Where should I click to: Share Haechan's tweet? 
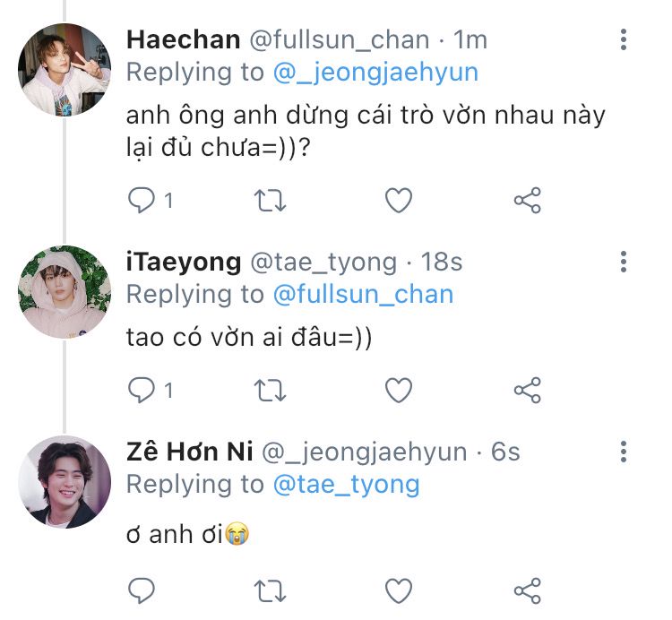tap(528, 201)
